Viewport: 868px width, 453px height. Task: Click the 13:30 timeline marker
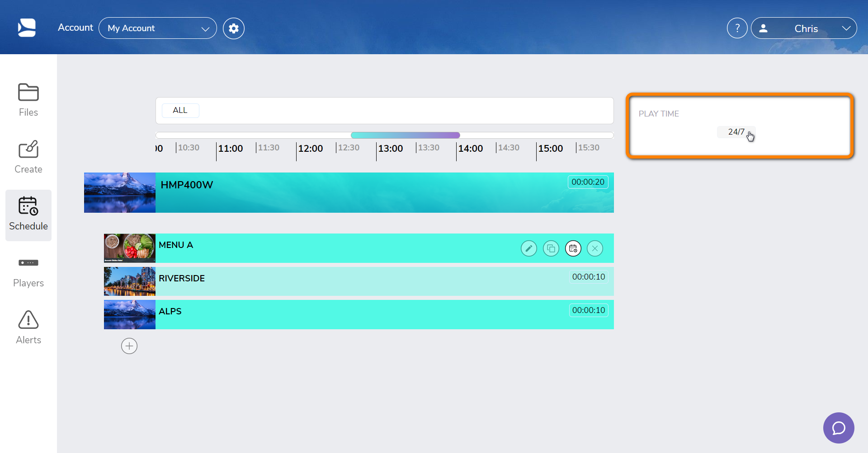[x=429, y=148]
